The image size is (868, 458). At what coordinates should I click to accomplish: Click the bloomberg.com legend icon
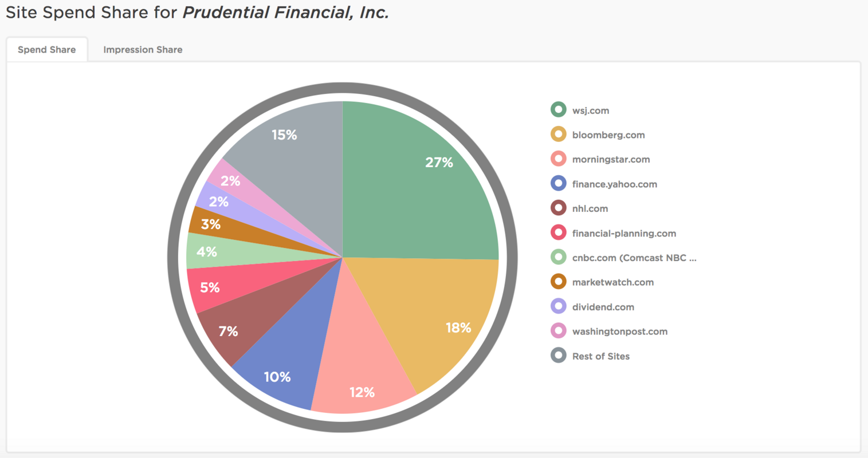click(558, 135)
